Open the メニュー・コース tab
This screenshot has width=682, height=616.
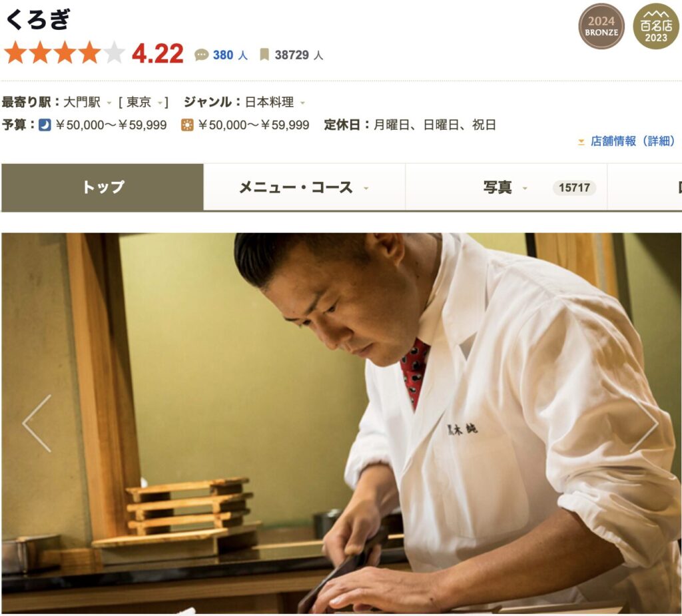click(304, 188)
